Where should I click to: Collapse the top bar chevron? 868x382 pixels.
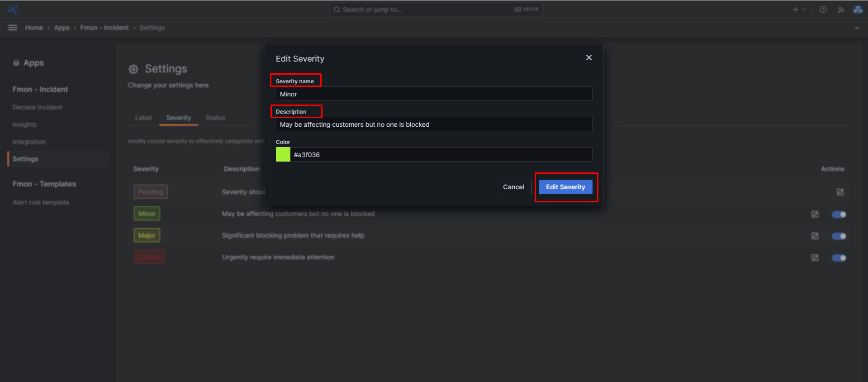tap(857, 28)
